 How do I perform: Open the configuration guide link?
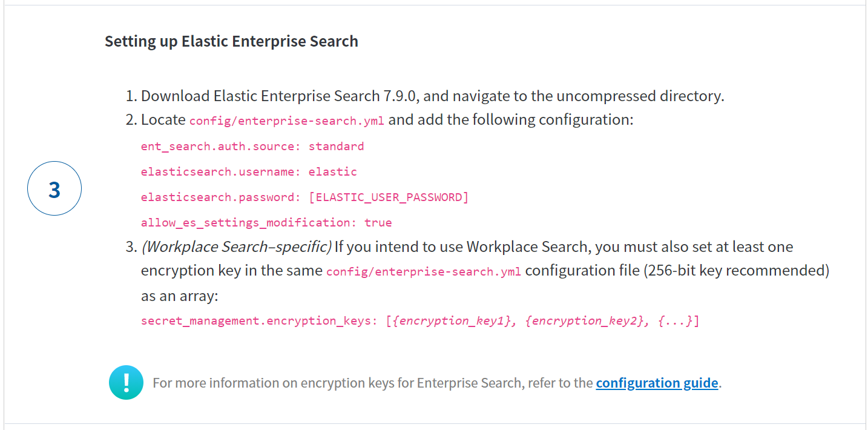coord(657,383)
